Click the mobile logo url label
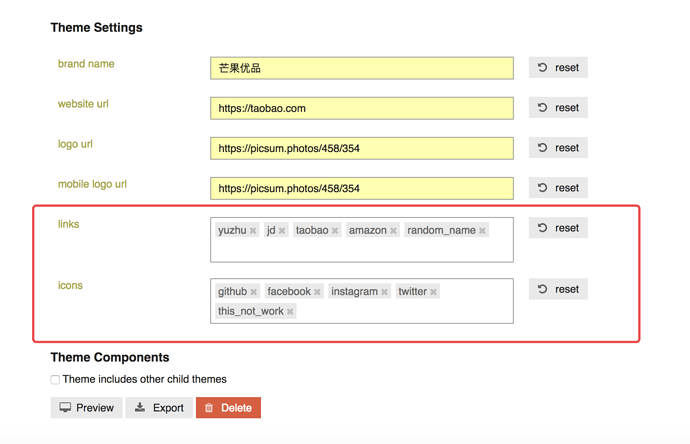Image resolution: width=690 pixels, height=444 pixels. [92, 184]
